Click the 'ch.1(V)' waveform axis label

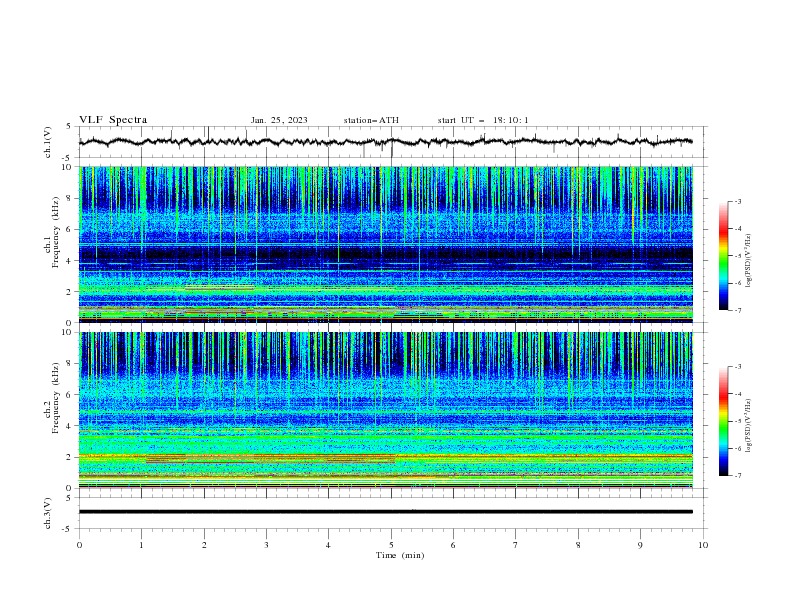coord(48,142)
